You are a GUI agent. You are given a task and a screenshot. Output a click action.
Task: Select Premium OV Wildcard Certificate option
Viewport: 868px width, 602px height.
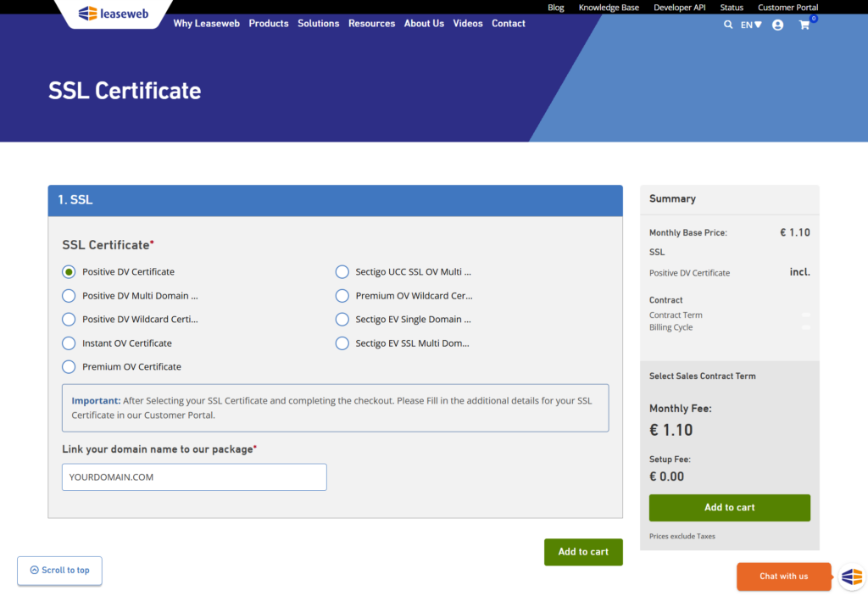coord(342,296)
